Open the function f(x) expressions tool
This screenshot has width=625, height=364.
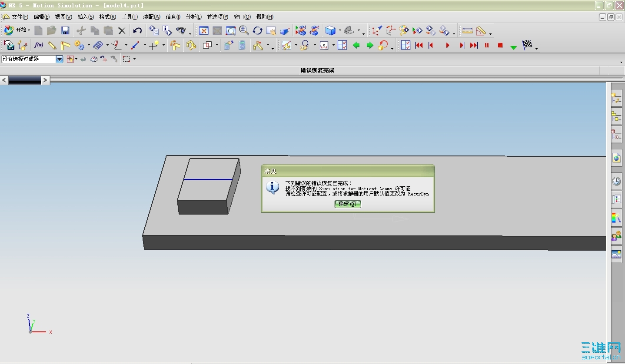[x=39, y=45]
